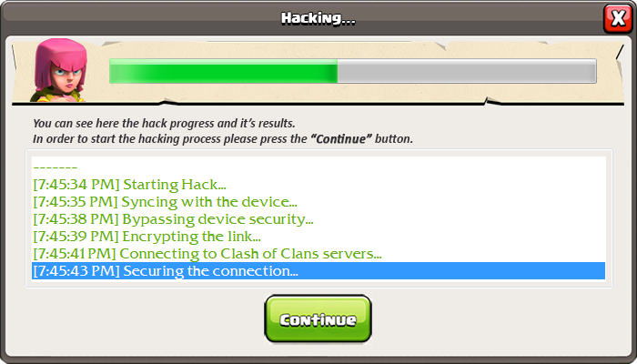This screenshot has height=364, width=637.
Task: Select the dashed separator line in log
Action: tap(56, 167)
